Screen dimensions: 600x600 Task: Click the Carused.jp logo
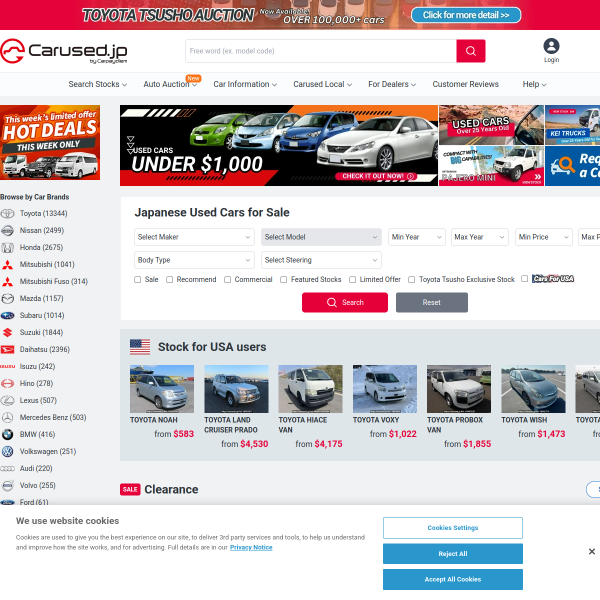click(64, 51)
